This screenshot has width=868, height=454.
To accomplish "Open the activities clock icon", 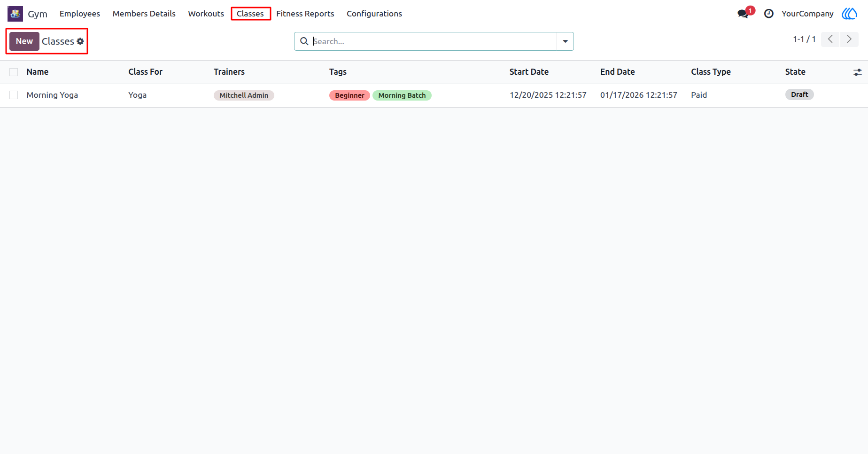I will point(768,14).
